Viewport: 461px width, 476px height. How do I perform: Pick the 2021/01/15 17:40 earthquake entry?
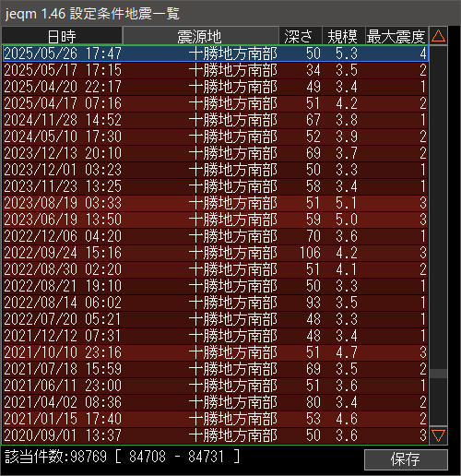pyautogui.click(x=216, y=419)
